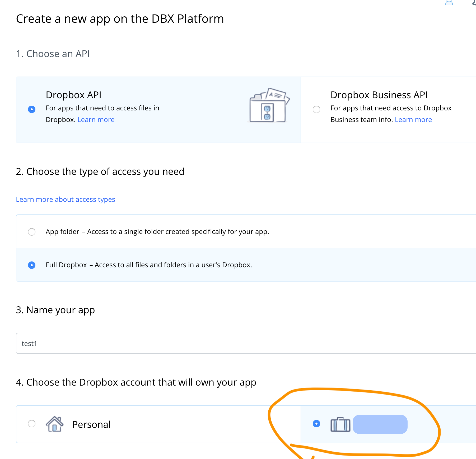Click the briefcase icon next to the business account

pyautogui.click(x=340, y=424)
